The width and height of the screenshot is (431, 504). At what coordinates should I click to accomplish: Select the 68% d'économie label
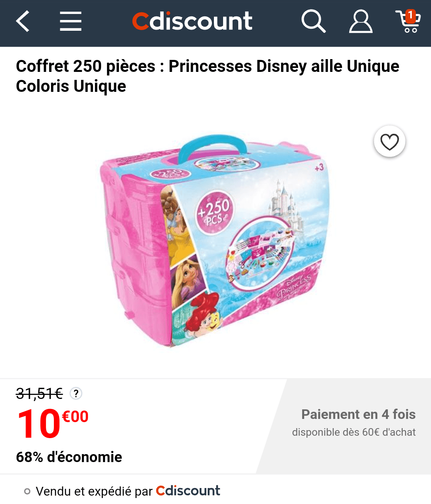tap(69, 457)
